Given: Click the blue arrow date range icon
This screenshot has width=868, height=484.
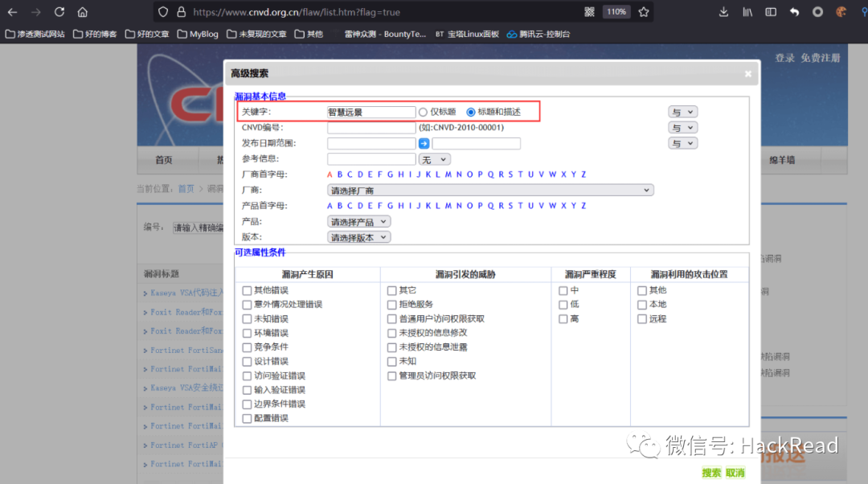Looking at the screenshot, I should (x=424, y=143).
